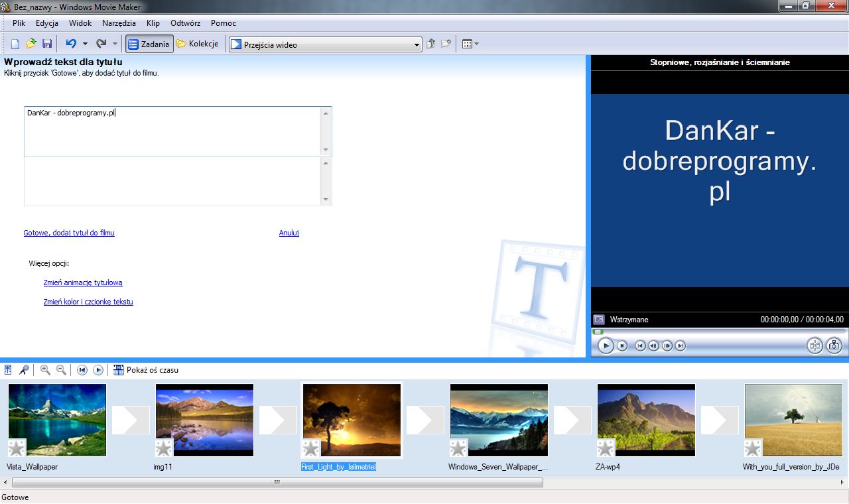Go up one collection level
The width and height of the screenshot is (849, 504).
[x=431, y=44]
